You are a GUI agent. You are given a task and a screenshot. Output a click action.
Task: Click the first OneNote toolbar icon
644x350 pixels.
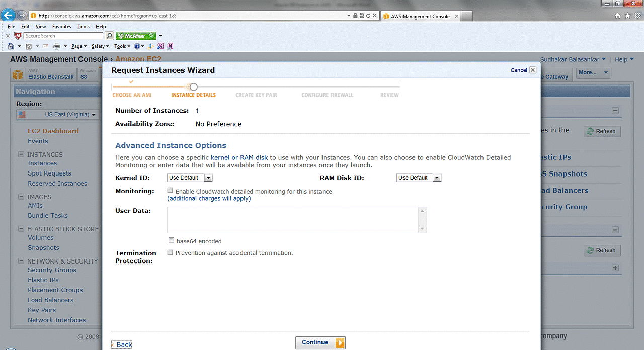tap(160, 46)
